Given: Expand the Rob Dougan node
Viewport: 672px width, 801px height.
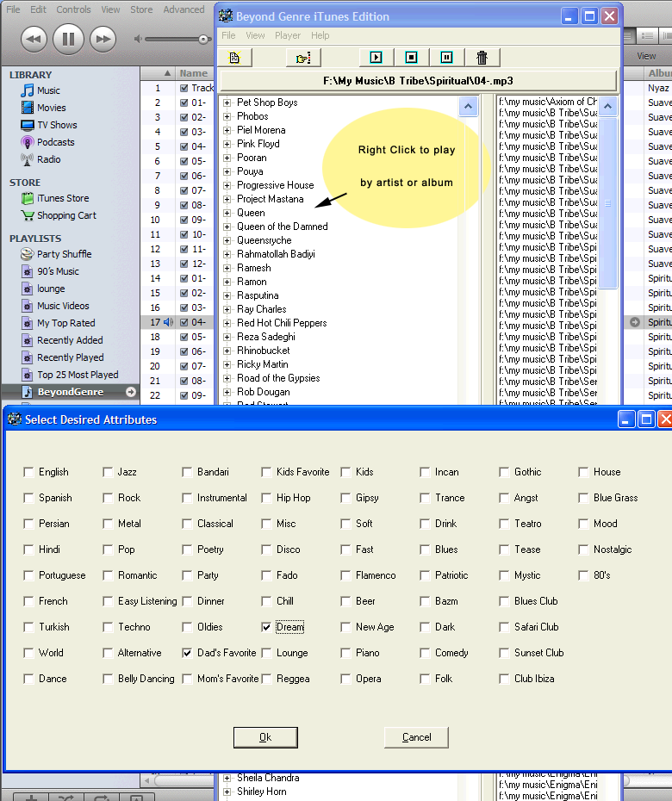Looking at the screenshot, I should tap(227, 393).
